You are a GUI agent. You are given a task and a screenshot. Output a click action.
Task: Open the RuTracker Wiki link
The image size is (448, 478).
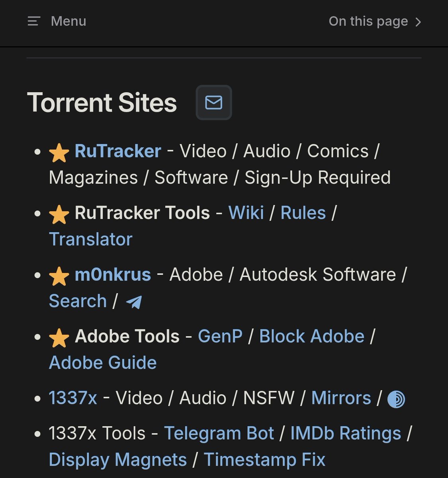pos(246,213)
